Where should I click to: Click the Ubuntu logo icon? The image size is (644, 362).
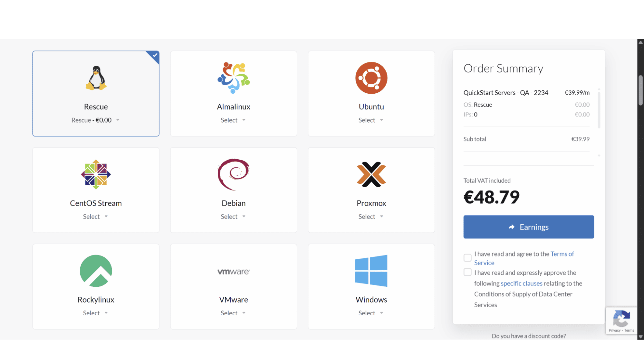371,78
